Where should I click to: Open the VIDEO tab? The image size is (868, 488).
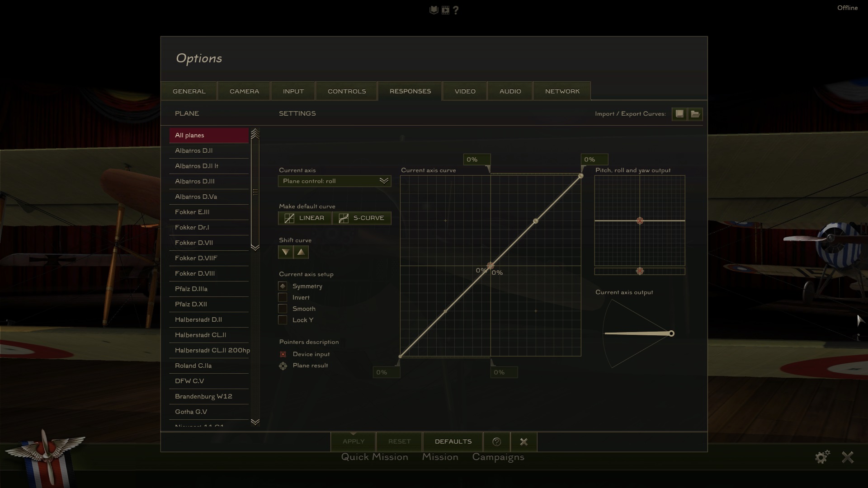(x=465, y=91)
